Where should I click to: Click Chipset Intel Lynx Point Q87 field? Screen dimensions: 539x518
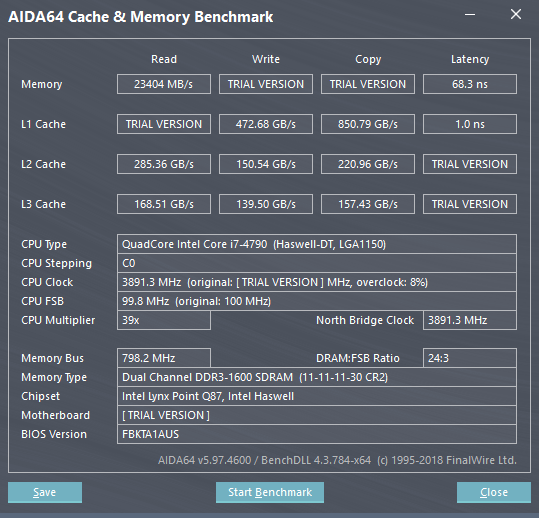[x=317, y=396]
